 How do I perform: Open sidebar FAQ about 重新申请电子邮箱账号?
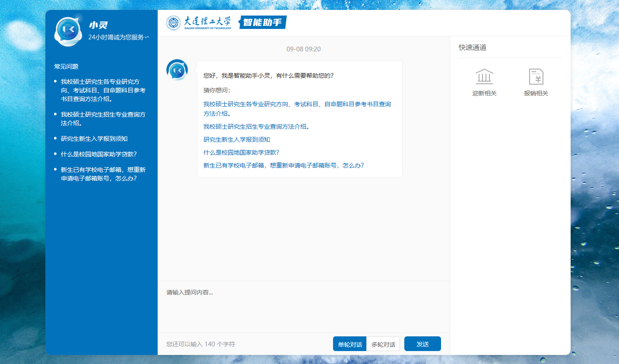pos(103,174)
